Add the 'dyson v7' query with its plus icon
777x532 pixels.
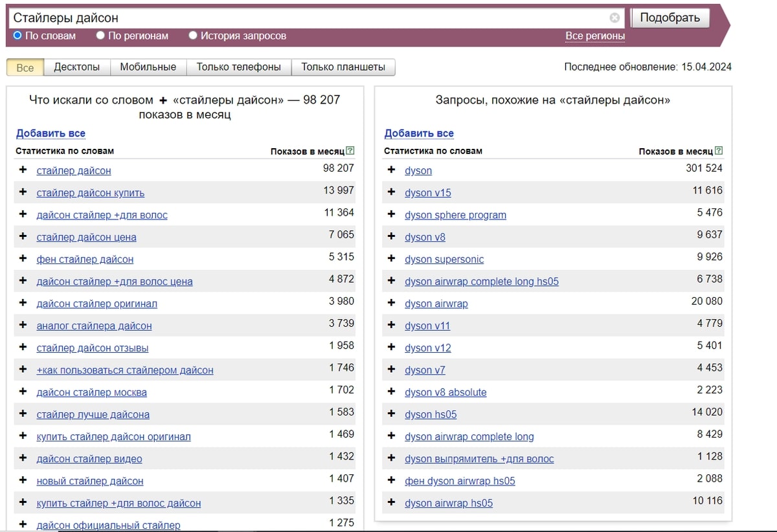click(391, 369)
